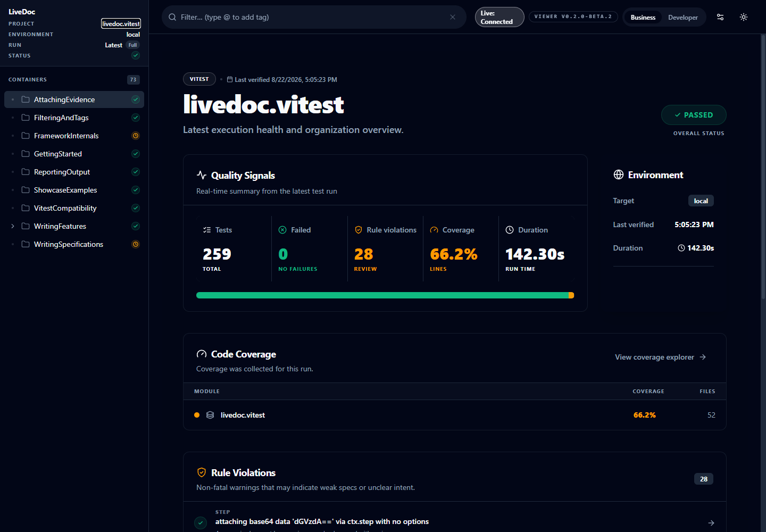766x532 pixels.
Task: Click the status check icon in sidebar header
Action: pyautogui.click(x=136, y=55)
